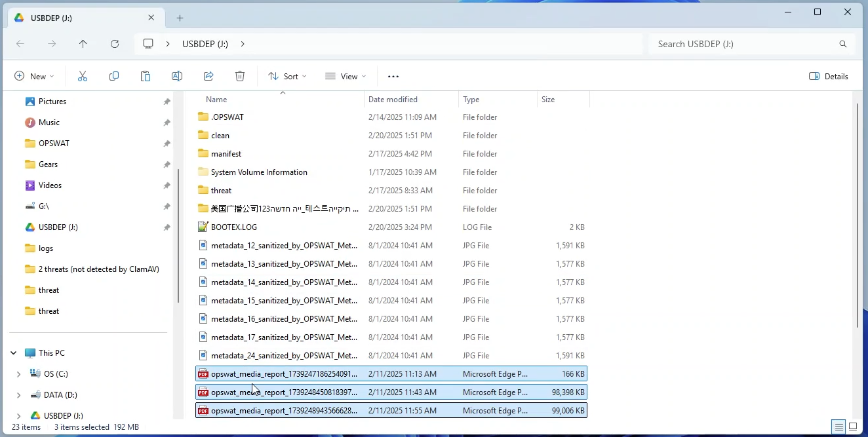
Task: Open the Sort options dropdown
Action: (x=287, y=77)
